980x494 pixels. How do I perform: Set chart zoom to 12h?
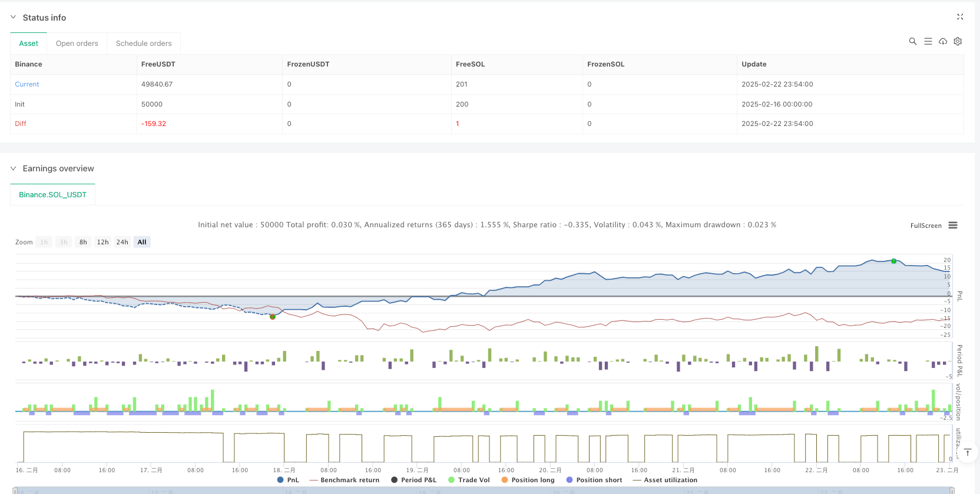102,242
